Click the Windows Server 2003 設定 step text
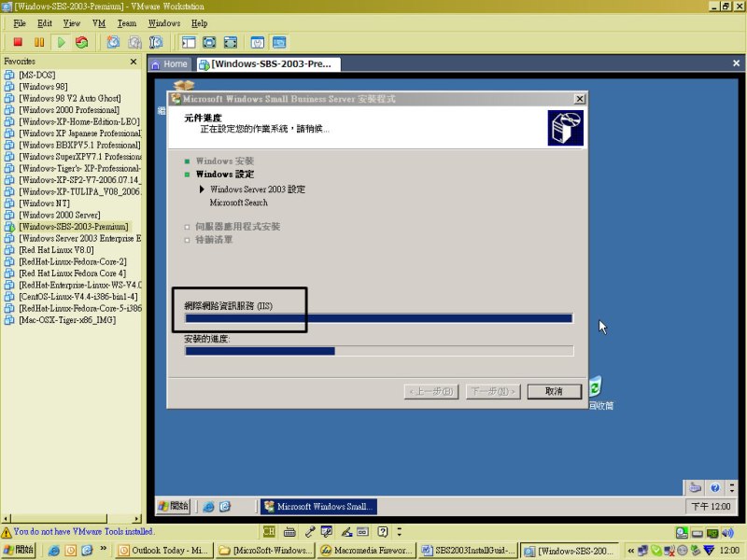The width and height of the screenshot is (747, 560). [258, 189]
